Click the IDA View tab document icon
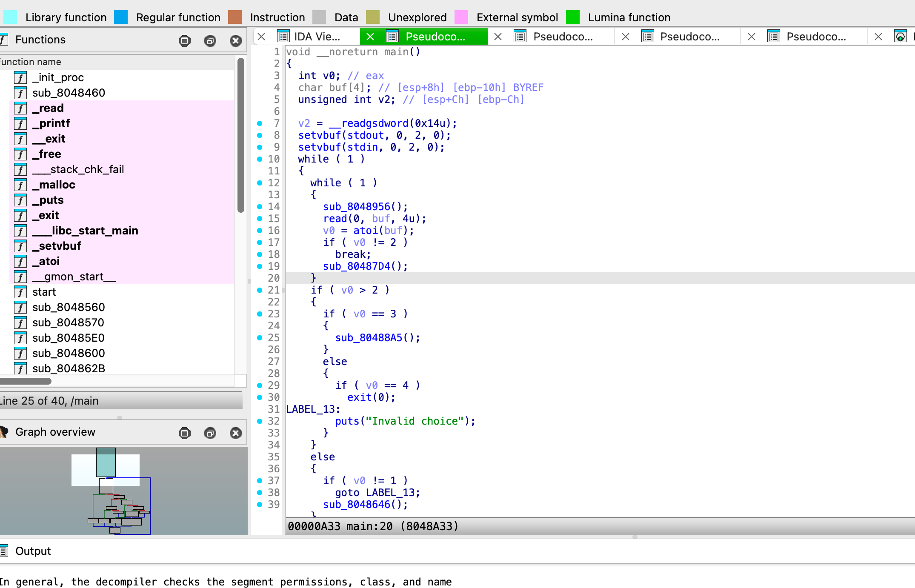915x588 pixels. tap(283, 37)
